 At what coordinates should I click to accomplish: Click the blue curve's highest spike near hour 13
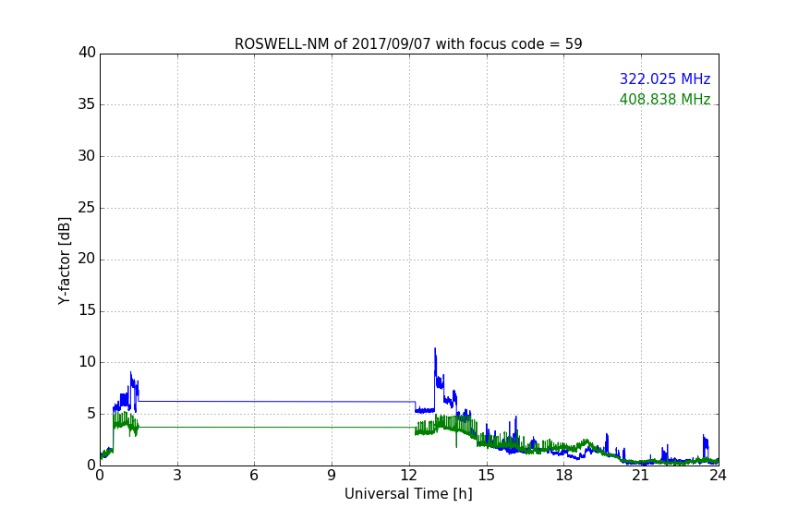(x=435, y=349)
